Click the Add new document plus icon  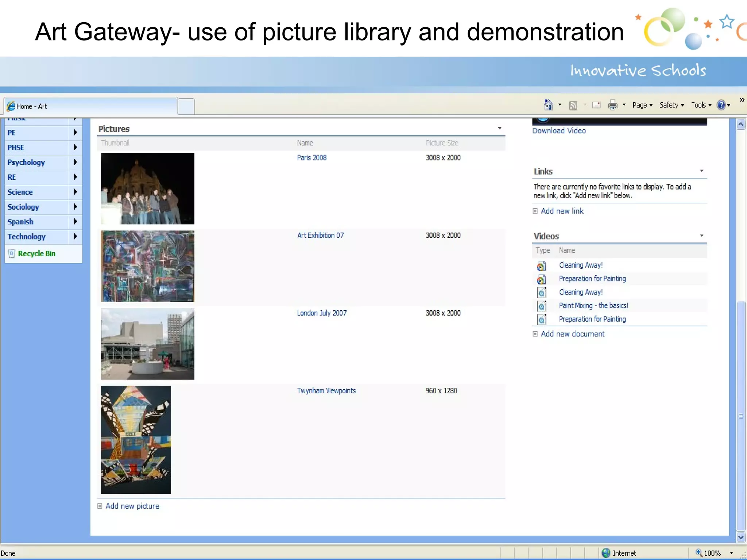click(535, 334)
